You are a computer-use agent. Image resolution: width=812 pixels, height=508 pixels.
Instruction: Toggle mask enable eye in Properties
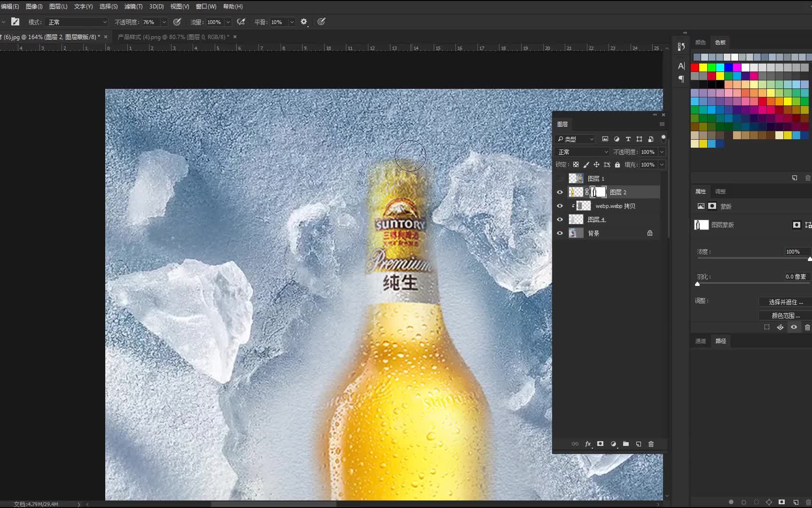click(x=794, y=327)
